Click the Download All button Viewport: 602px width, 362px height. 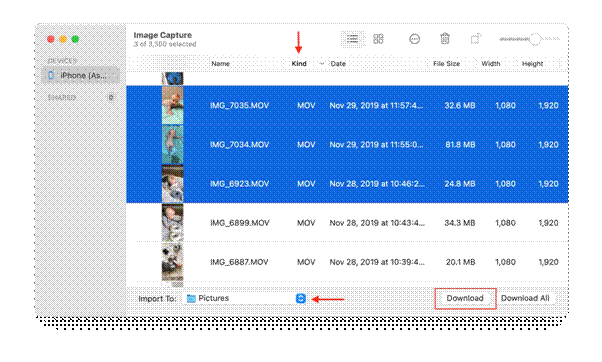[x=525, y=298]
